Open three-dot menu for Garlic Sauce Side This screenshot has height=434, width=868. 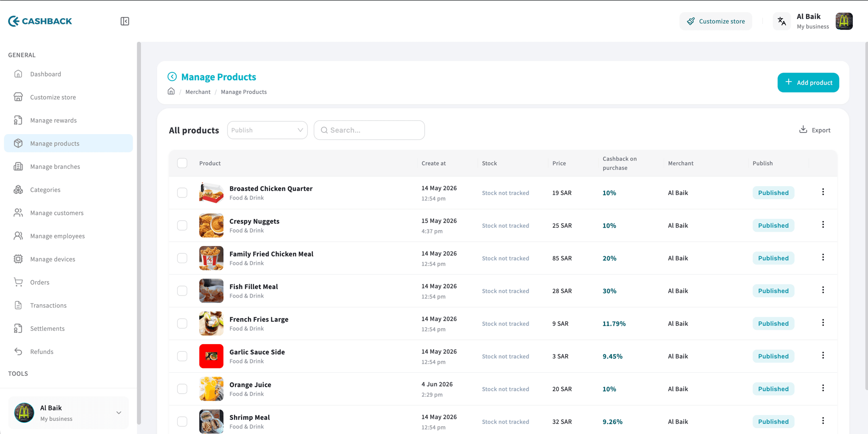tap(823, 355)
